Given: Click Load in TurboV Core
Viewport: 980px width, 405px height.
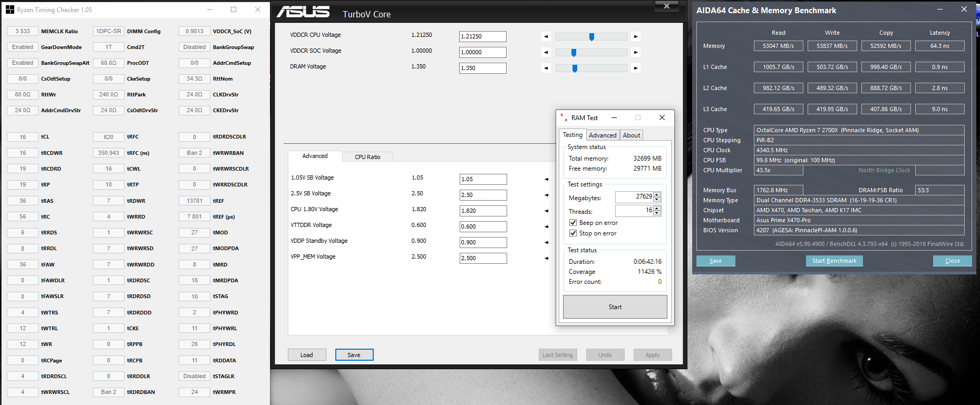Looking at the screenshot, I should coord(307,355).
